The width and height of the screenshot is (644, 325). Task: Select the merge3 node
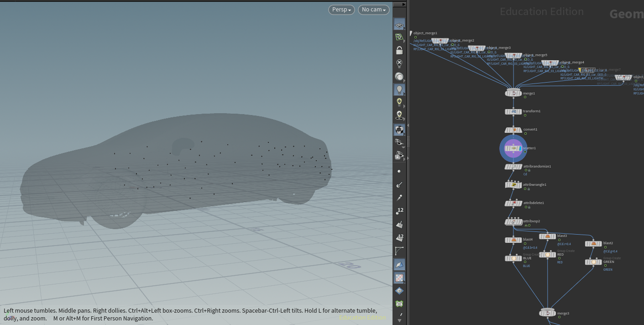coord(547,313)
